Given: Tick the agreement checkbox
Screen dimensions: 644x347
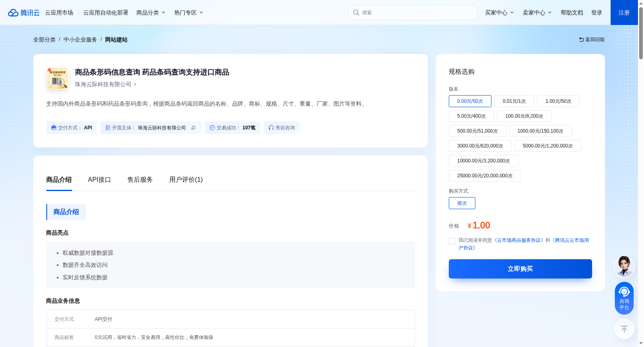Looking at the screenshot, I should [452, 241].
